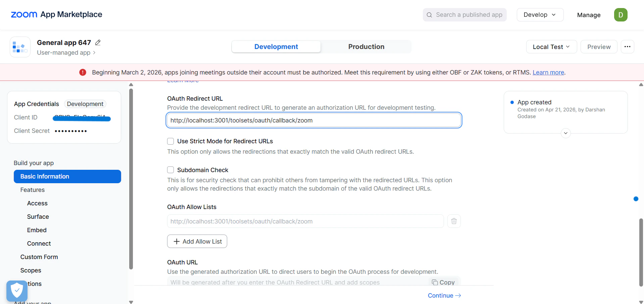The width and height of the screenshot is (644, 304).
Task: Click the sidebar scroll down arrow
Action: pos(131,302)
